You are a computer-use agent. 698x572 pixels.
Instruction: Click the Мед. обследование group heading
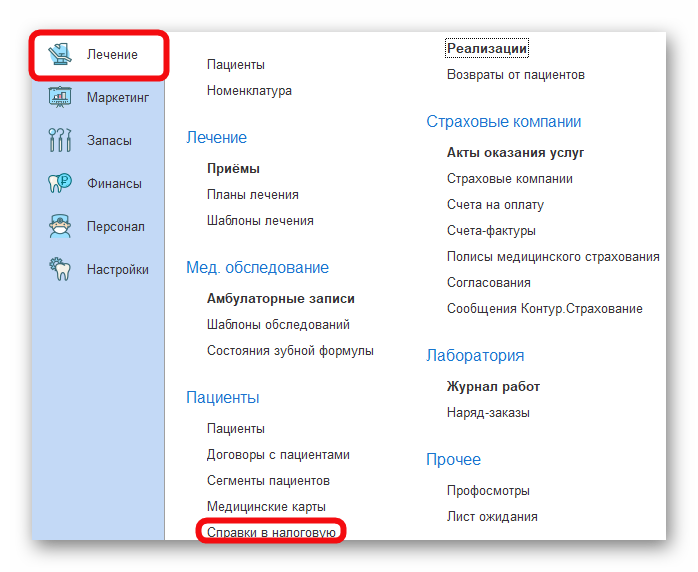pos(257,268)
